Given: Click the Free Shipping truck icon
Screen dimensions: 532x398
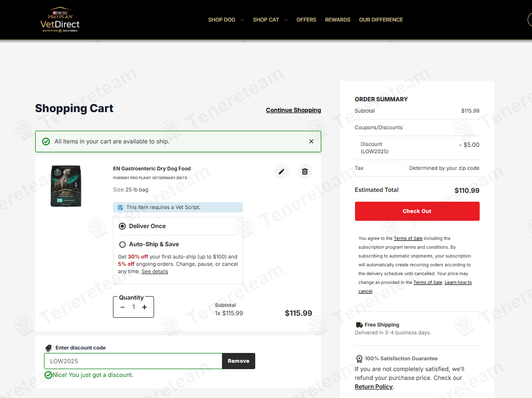Looking at the screenshot, I should click(x=359, y=325).
